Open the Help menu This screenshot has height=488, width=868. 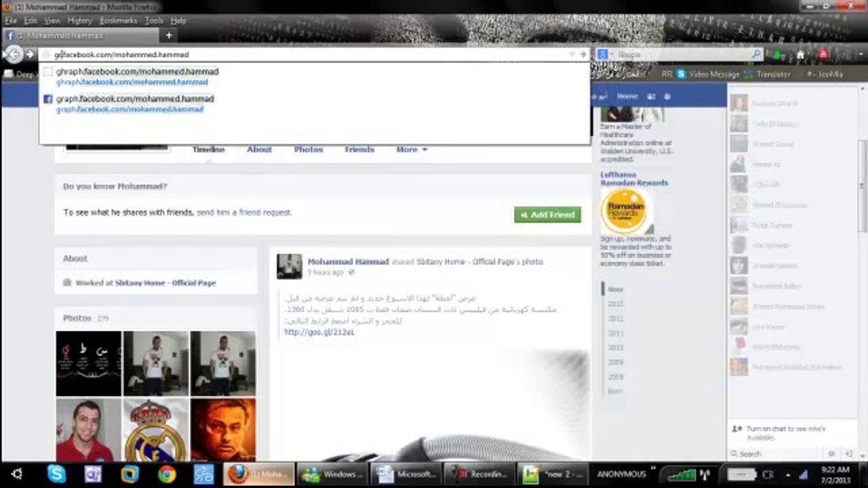tap(178, 21)
